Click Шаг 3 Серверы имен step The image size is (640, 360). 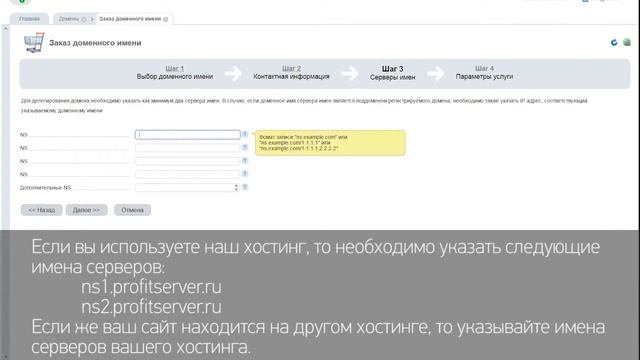(392, 73)
